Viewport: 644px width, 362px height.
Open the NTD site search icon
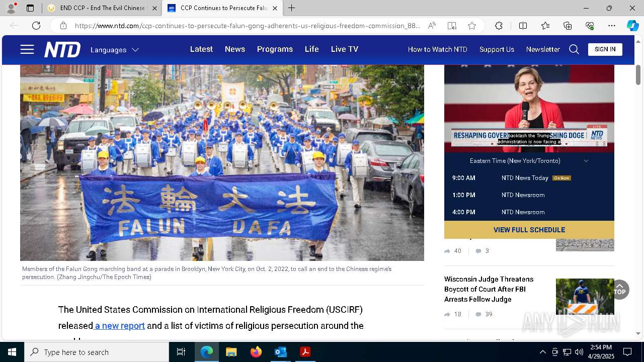pos(574,49)
